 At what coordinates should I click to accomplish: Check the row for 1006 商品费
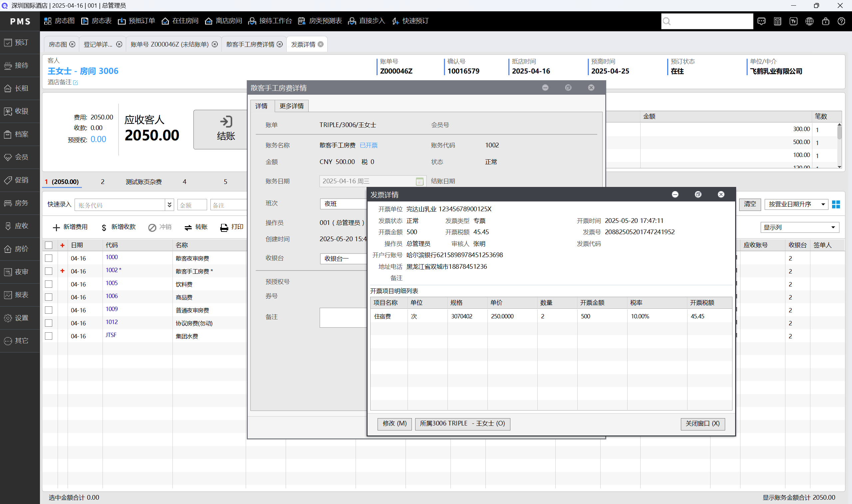click(x=49, y=297)
